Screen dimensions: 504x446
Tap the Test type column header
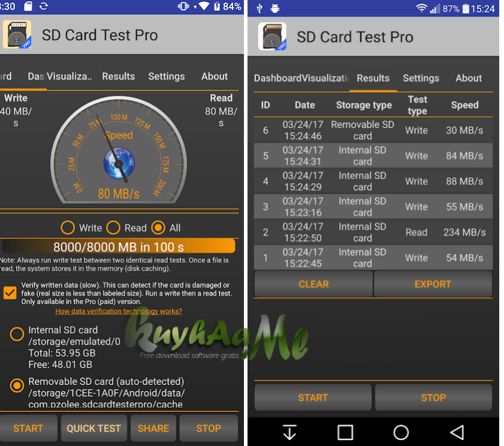417,105
